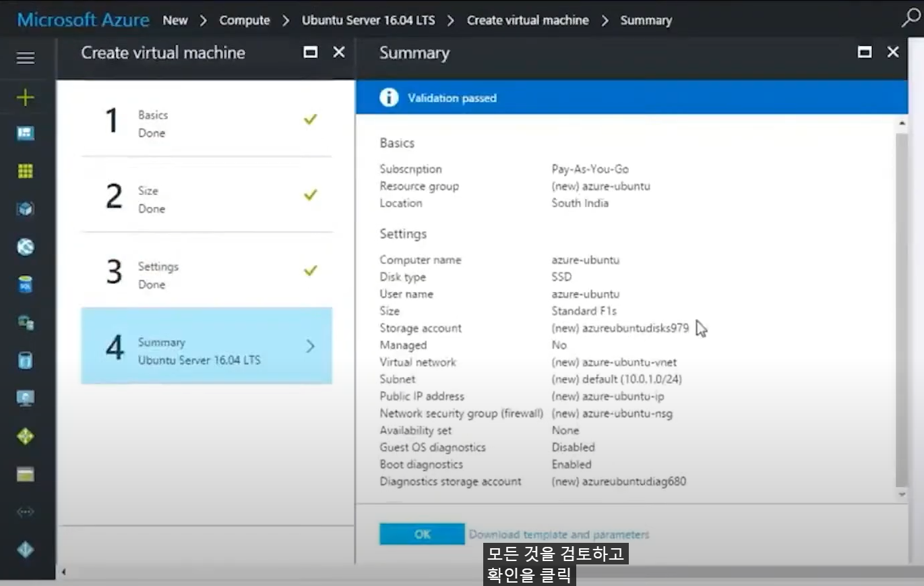Click the South India location value
Viewport: 924px width, 586px height.
[580, 203]
